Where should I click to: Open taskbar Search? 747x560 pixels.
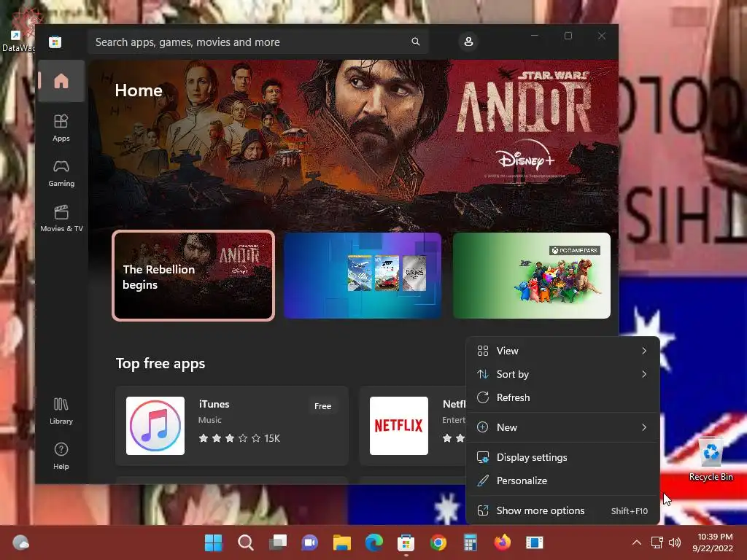[x=245, y=542]
